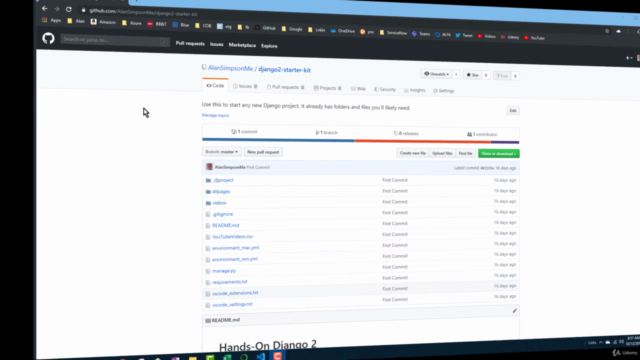
Task: Click Marketplace in the top navigation
Action: pos(242,45)
